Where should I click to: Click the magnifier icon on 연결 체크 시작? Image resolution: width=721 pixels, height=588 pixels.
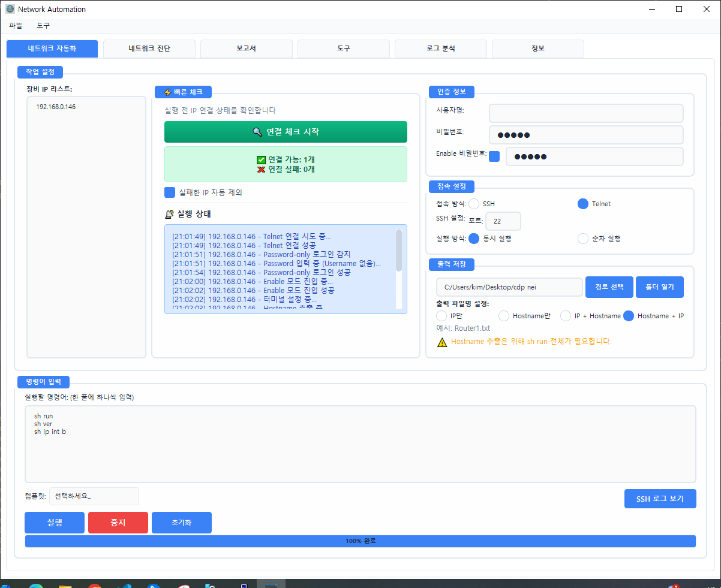pos(257,132)
